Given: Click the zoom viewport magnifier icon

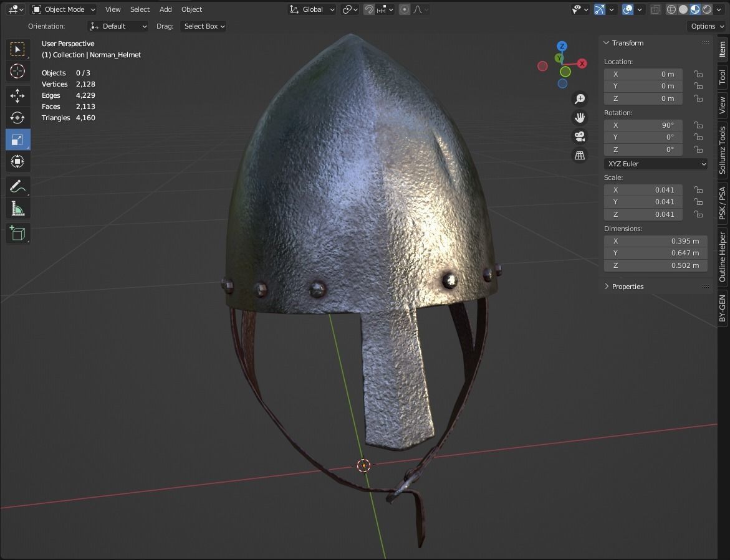Looking at the screenshot, I should point(580,98).
